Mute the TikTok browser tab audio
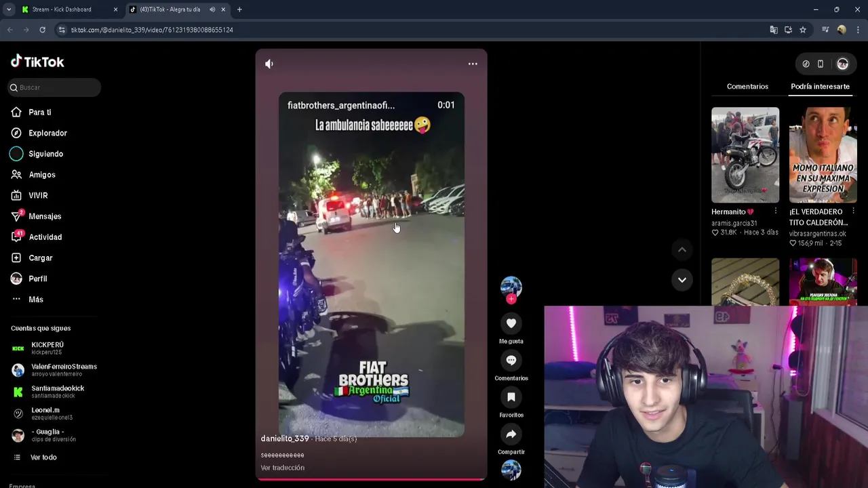The width and height of the screenshot is (868, 488). 212,9
